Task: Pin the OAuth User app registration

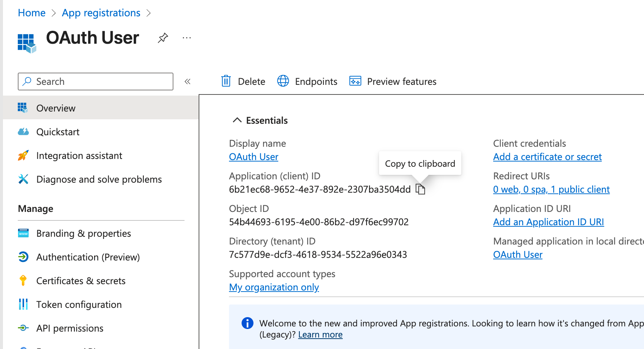Action: click(163, 38)
